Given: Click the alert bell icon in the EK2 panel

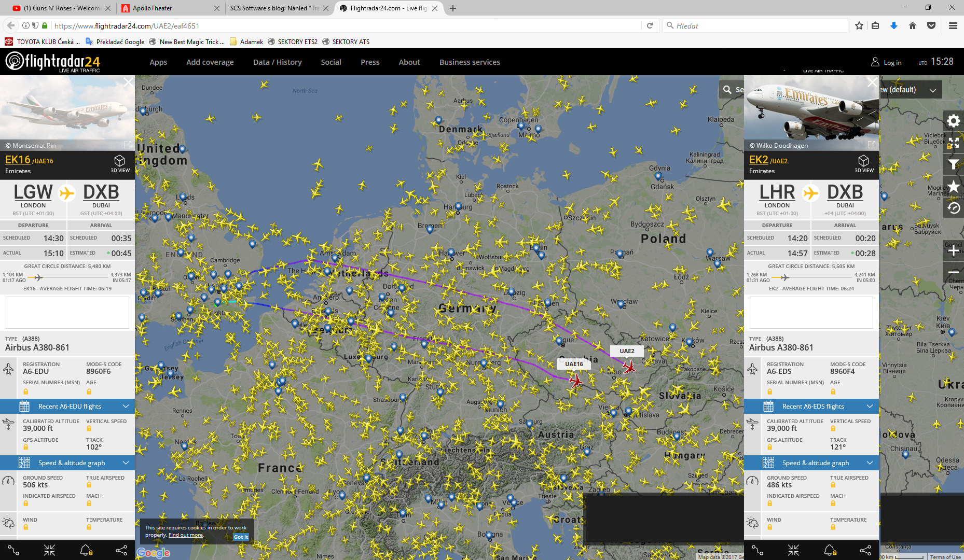Looking at the screenshot, I should pyautogui.click(x=830, y=550).
